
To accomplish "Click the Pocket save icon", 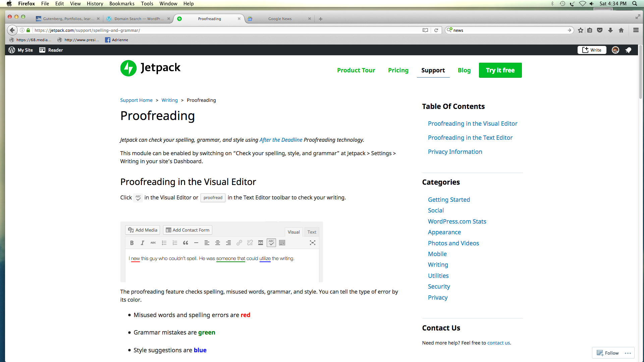I will point(600,30).
